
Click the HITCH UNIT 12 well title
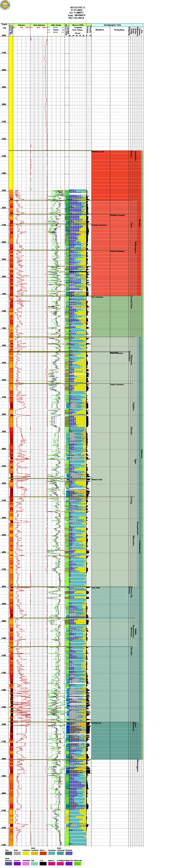click(x=78, y=7)
